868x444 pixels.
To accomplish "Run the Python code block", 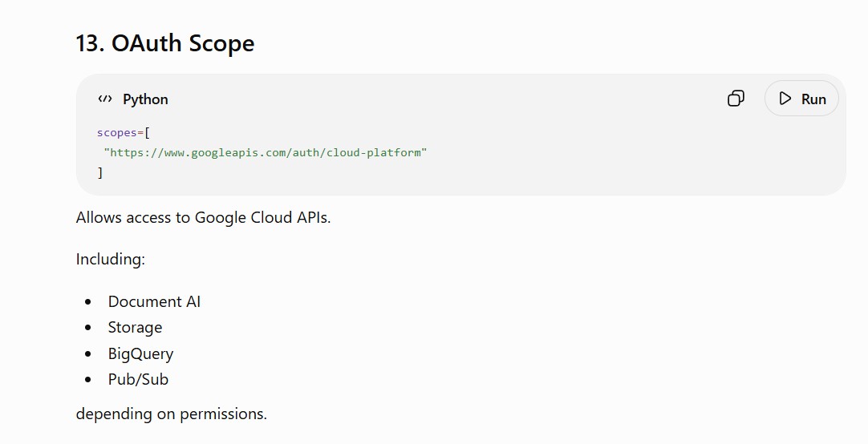I will pyautogui.click(x=801, y=99).
